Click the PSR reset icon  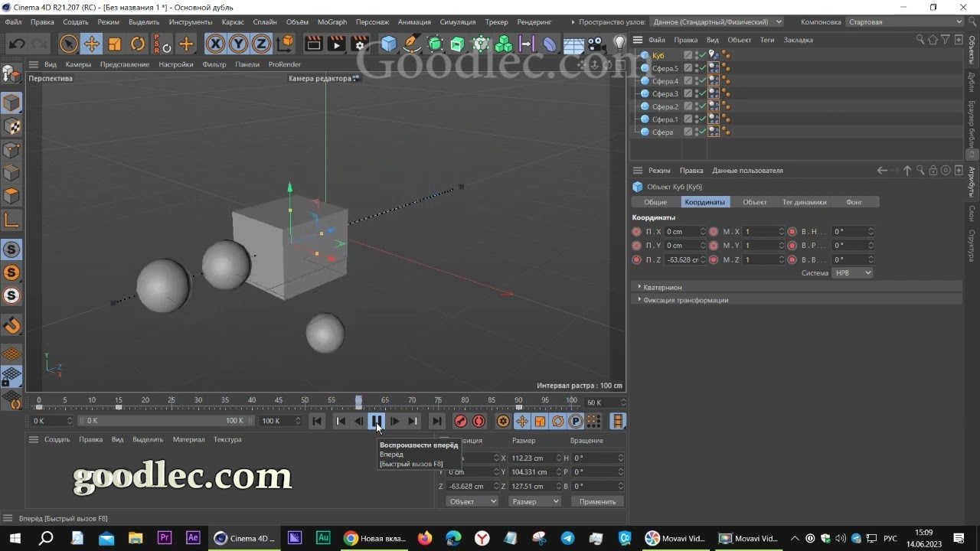point(162,44)
